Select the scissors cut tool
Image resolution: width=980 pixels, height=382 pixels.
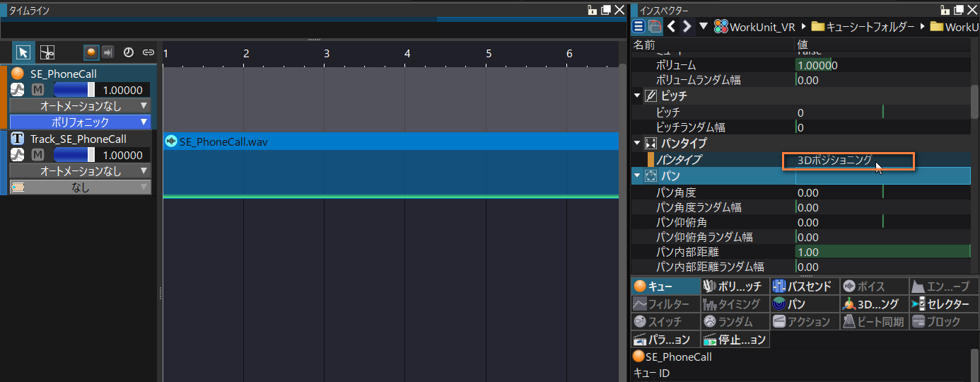(x=47, y=52)
